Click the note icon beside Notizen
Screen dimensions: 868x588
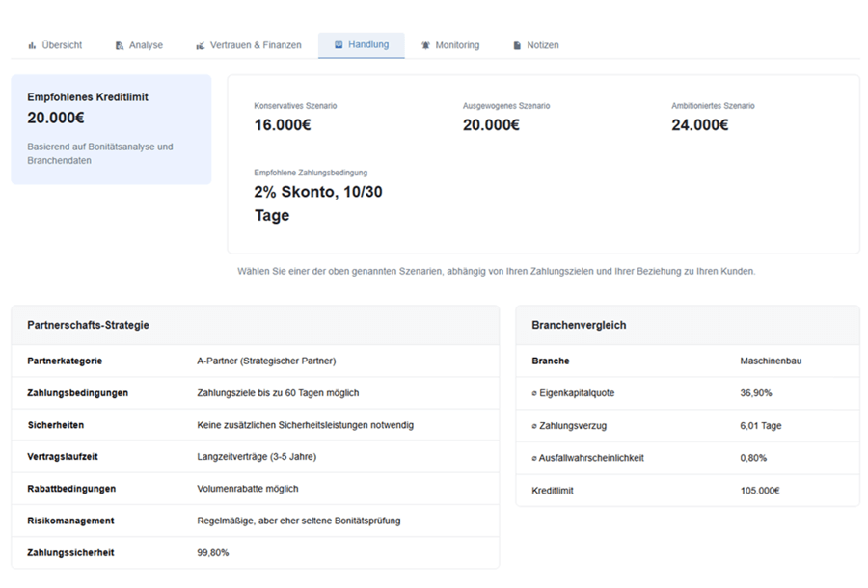[x=517, y=45]
